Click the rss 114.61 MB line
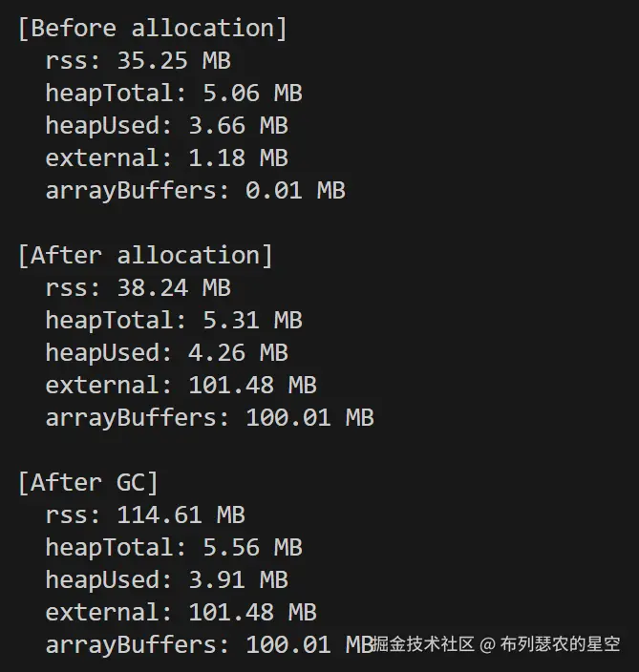This screenshot has height=672, width=639. tap(145, 515)
